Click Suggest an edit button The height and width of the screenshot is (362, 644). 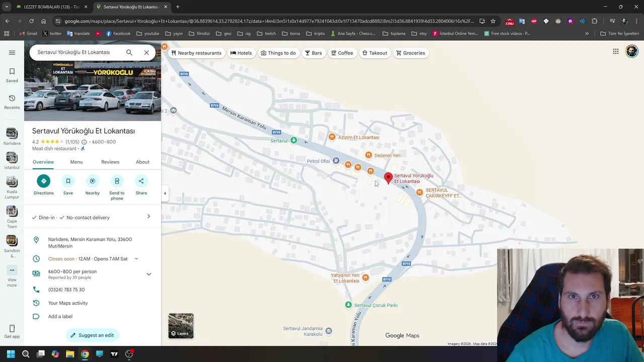pos(93,335)
